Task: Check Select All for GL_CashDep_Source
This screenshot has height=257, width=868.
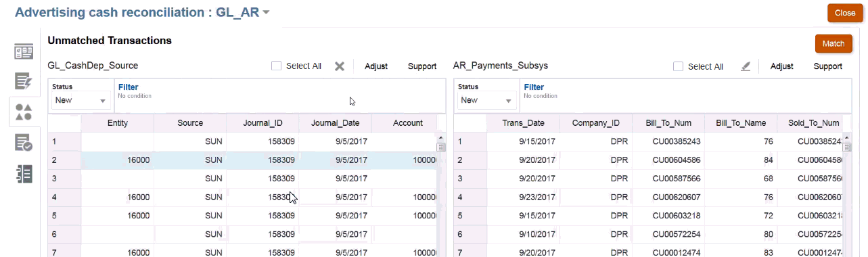Action: pyautogui.click(x=276, y=66)
